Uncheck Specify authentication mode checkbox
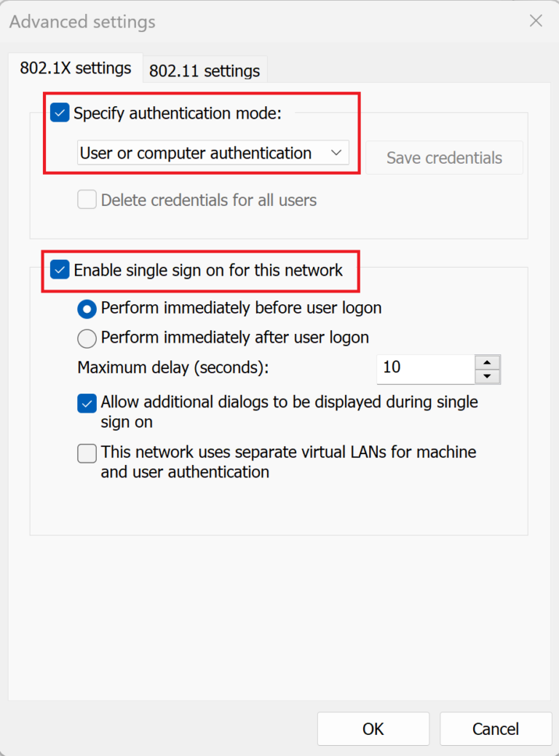The width and height of the screenshot is (559, 756). pyautogui.click(x=60, y=113)
